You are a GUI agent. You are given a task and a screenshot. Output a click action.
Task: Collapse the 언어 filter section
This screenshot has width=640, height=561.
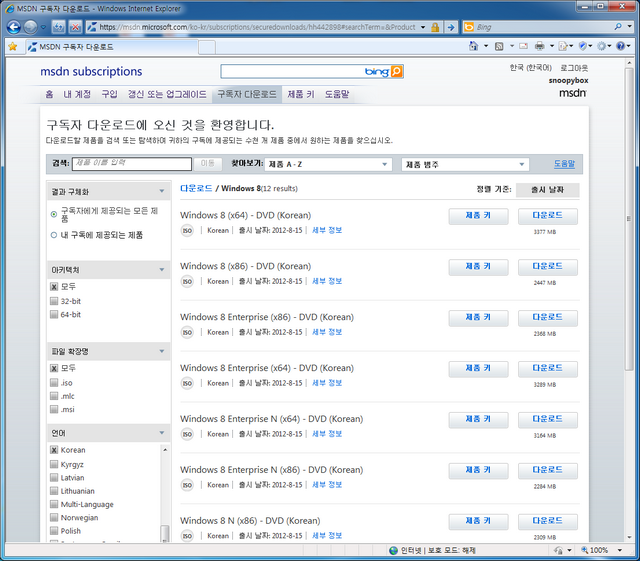click(162, 433)
